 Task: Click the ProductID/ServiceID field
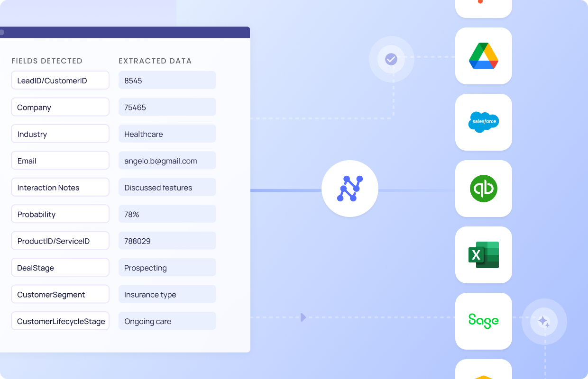60,241
